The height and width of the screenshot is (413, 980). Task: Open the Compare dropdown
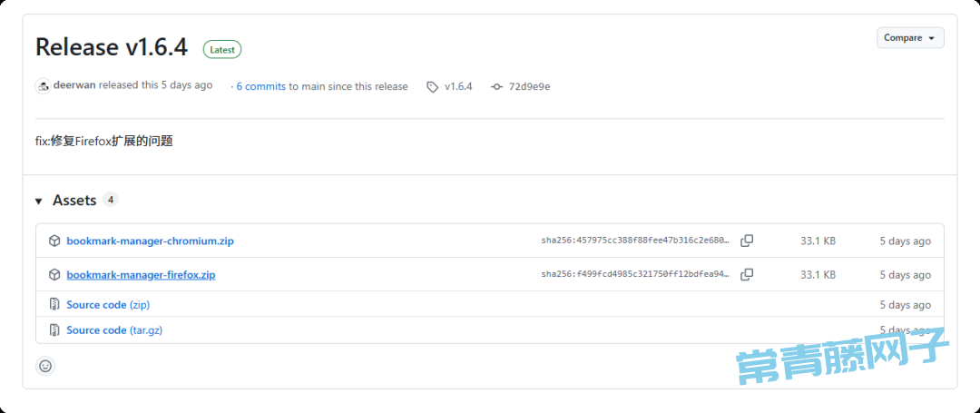pos(910,38)
